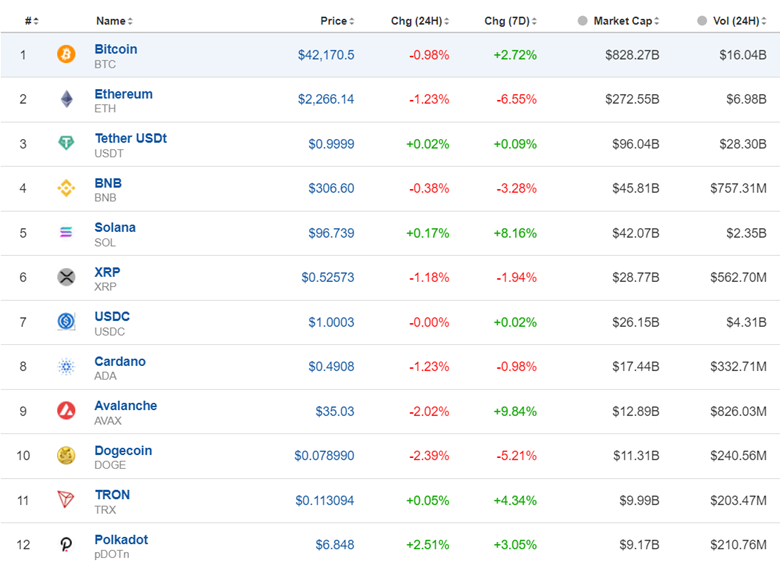Click the BNB yellow logo icon
The height and width of the screenshot is (563, 780).
click(66, 188)
